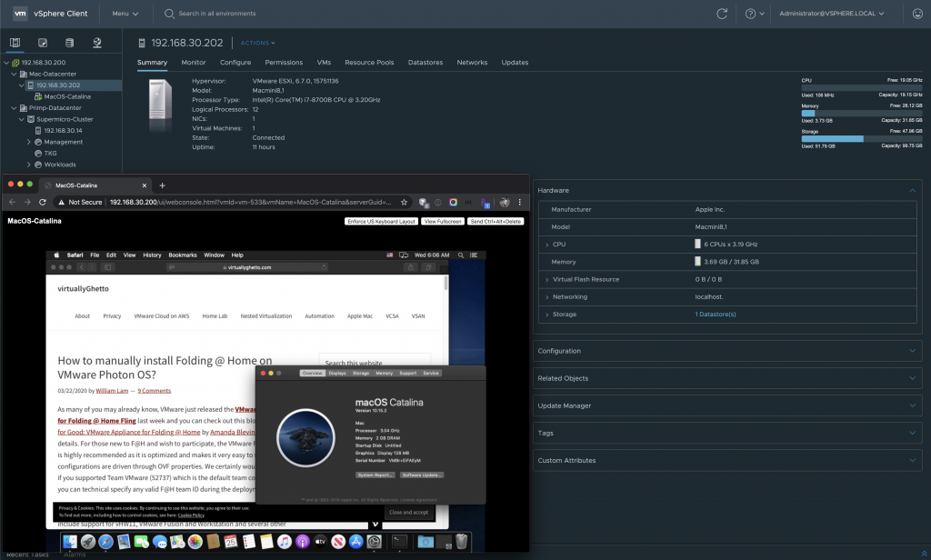931x560 pixels.
Task: Expand the Workloads tree node
Action: 28,165
